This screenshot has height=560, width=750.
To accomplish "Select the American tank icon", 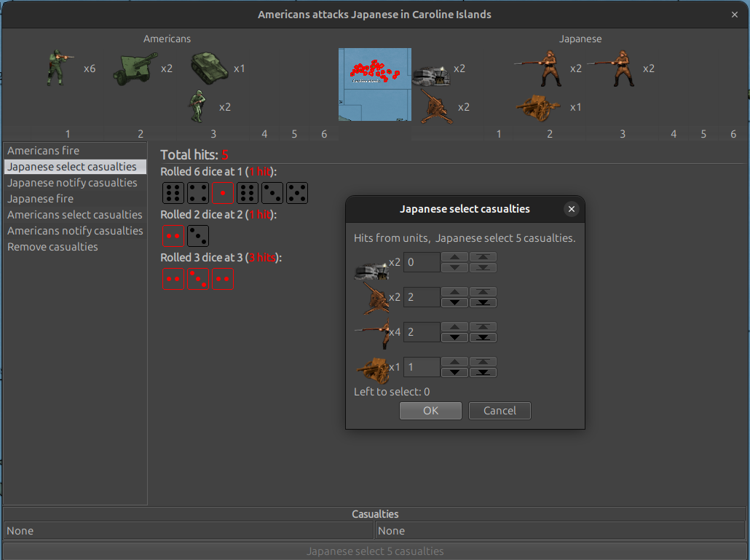I will [210, 67].
